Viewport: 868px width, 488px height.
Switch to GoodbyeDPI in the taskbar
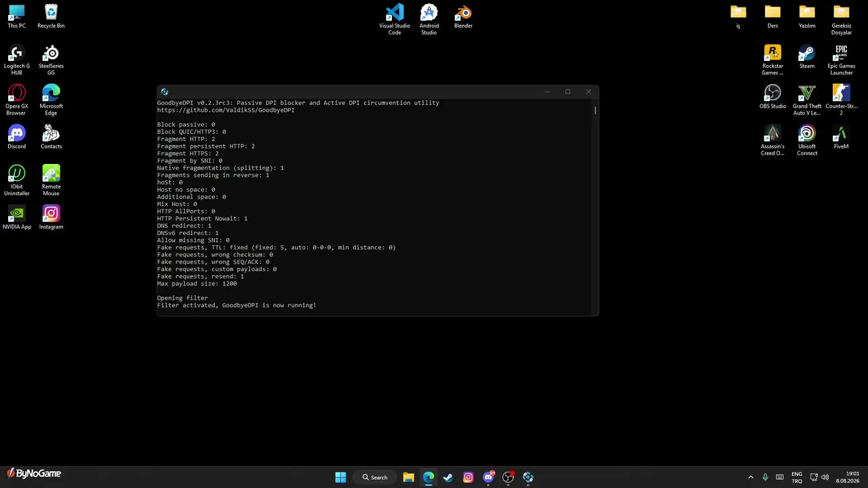point(528,477)
